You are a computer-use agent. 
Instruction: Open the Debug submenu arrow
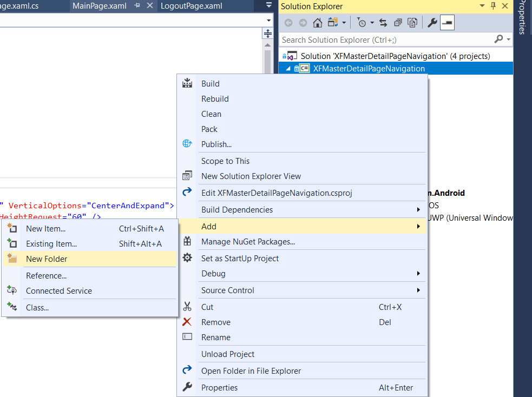click(419, 274)
